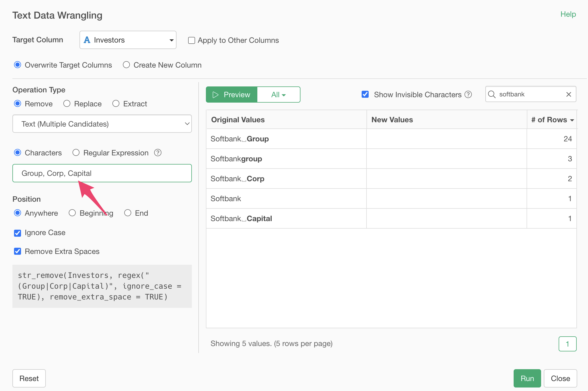Screen dimensions: 588x391
Task: Go to page 1
Action: click(x=568, y=344)
